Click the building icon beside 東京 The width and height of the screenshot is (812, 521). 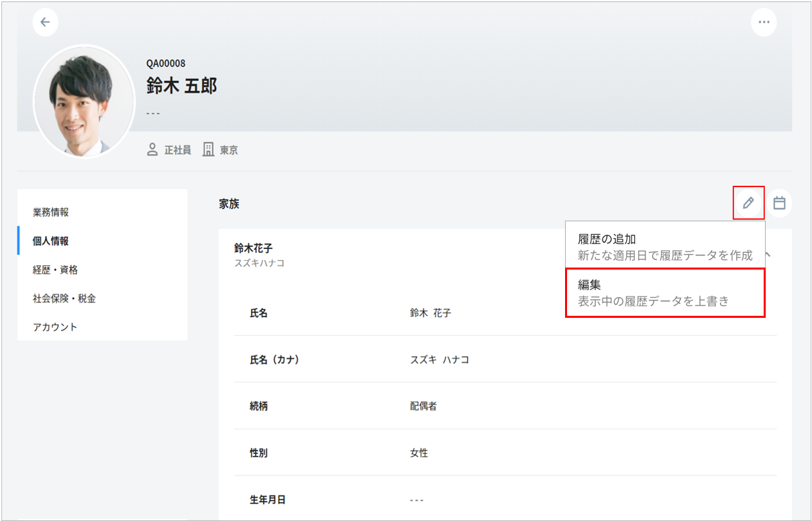pos(209,150)
